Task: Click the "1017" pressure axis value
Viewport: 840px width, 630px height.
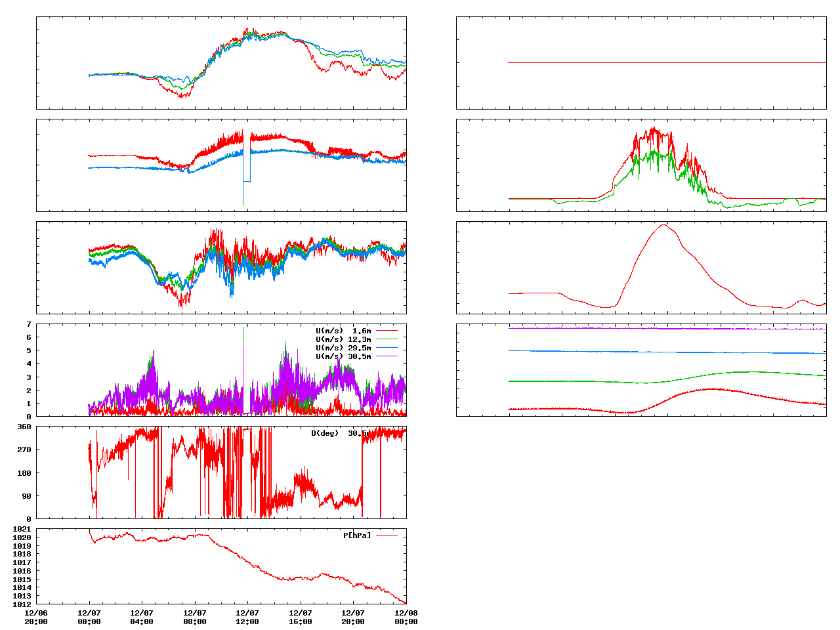Action: point(22,562)
